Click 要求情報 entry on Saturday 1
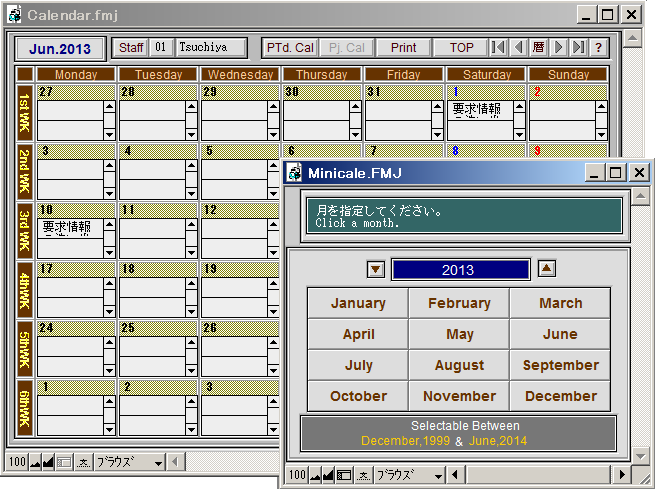Image resolution: width=655 pixels, height=489 pixels. [x=480, y=110]
